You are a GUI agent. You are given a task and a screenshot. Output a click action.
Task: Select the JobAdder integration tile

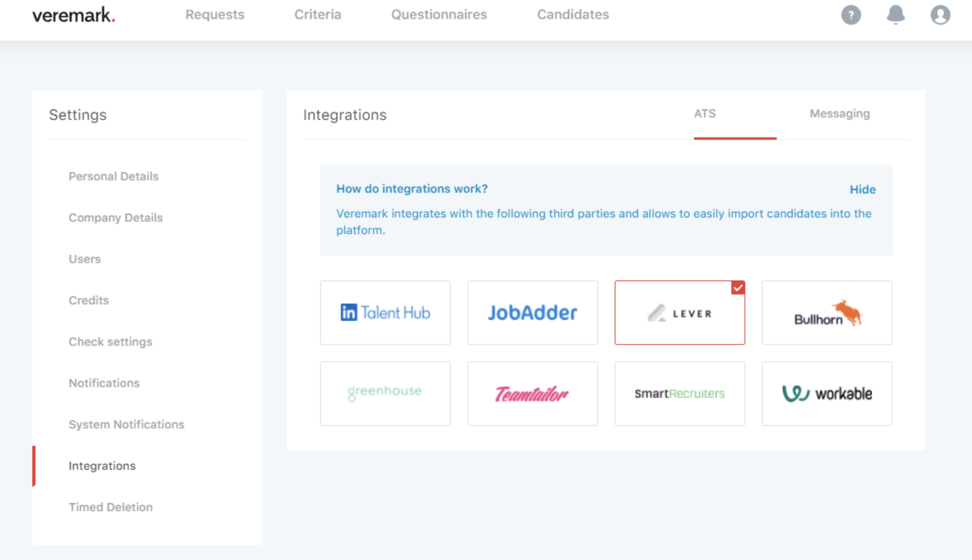(x=533, y=313)
